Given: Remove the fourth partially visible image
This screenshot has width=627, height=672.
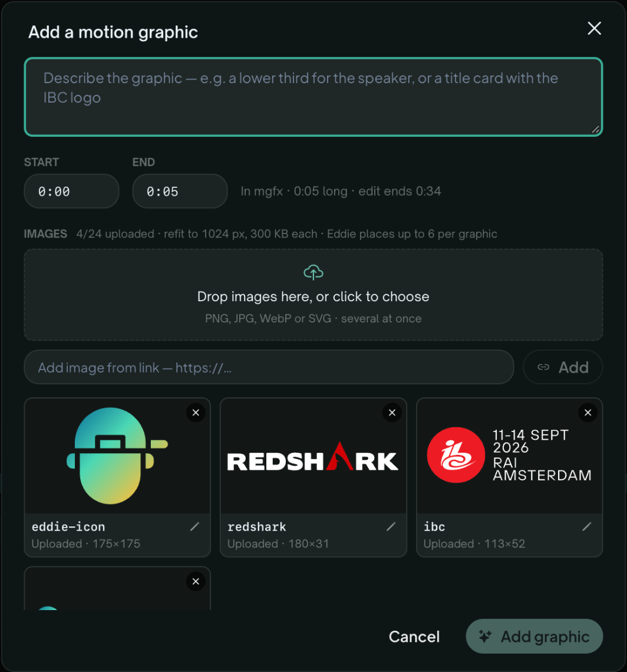Looking at the screenshot, I should click(196, 582).
